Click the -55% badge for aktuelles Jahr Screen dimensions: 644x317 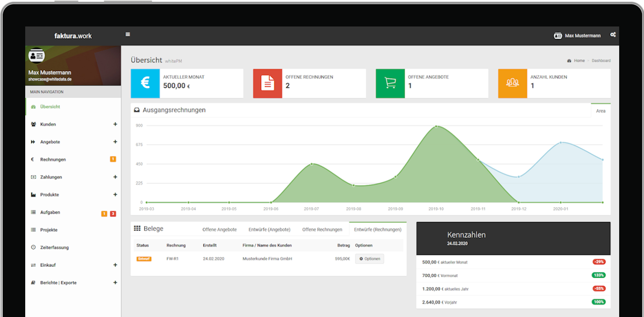pos(599,288)
